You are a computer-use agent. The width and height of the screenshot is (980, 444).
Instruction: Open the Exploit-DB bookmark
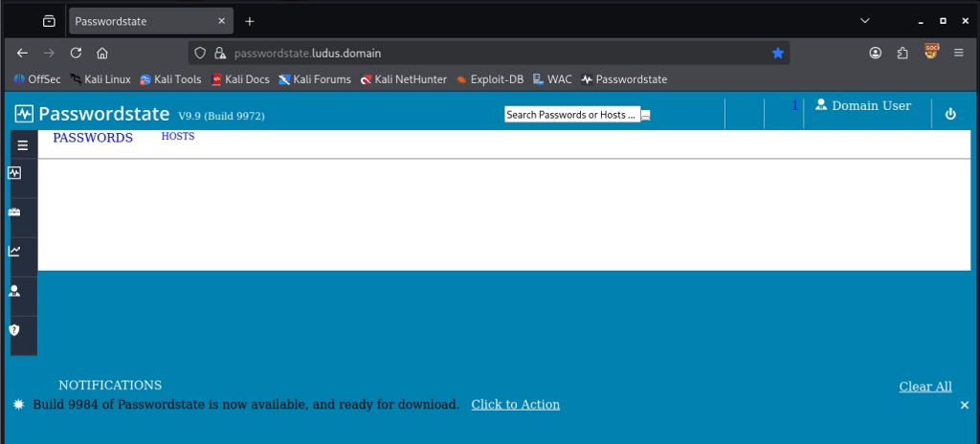click(490, 79)
